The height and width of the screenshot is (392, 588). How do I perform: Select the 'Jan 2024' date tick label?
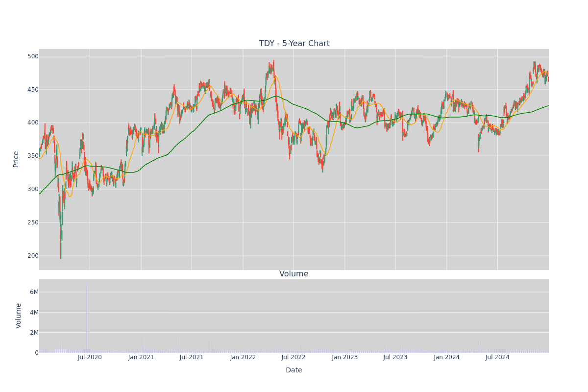[447, 357]
